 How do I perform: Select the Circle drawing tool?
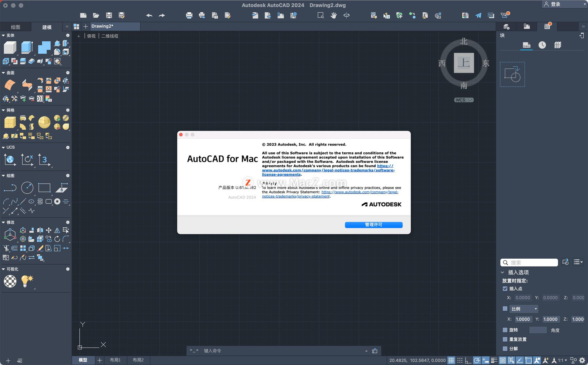click(x=27, y=188)
